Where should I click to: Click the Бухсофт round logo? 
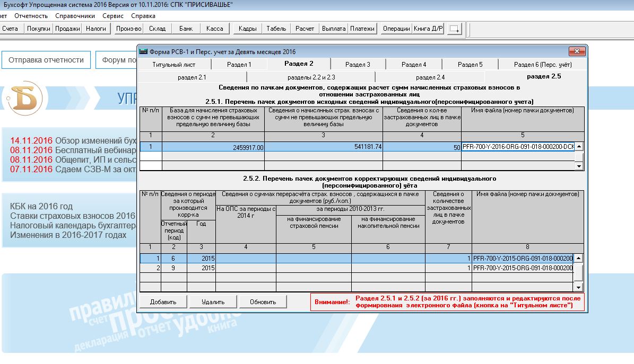(25, 96)
